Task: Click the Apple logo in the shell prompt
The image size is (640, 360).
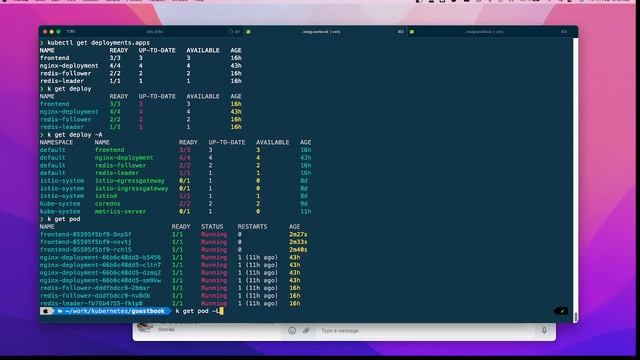Action: (x=46, y=311)
